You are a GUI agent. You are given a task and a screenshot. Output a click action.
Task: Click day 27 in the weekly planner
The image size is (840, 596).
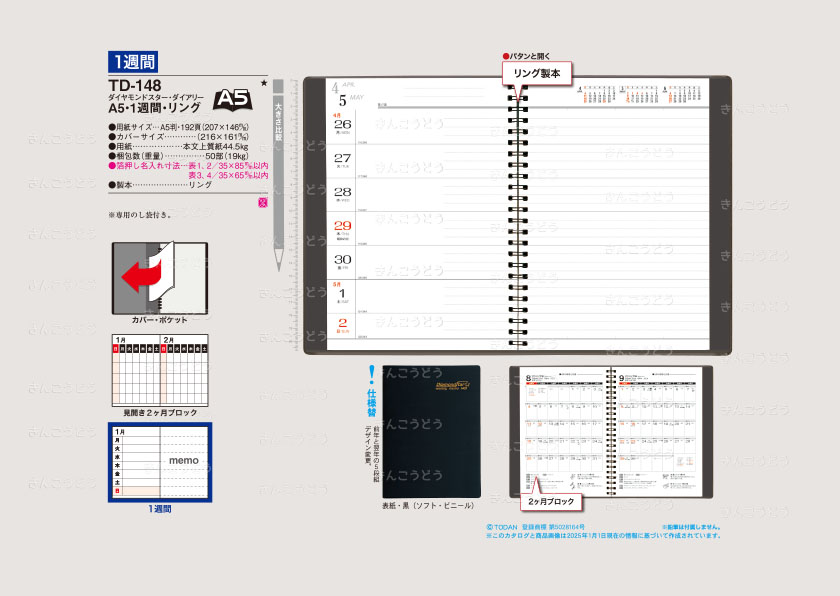[342, 158]
